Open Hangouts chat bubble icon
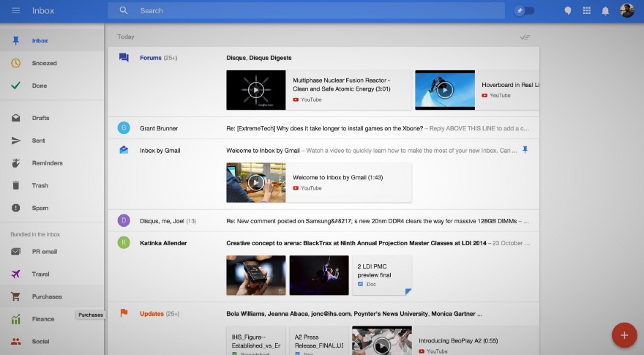644x355 pixels. tap(568, 11)
